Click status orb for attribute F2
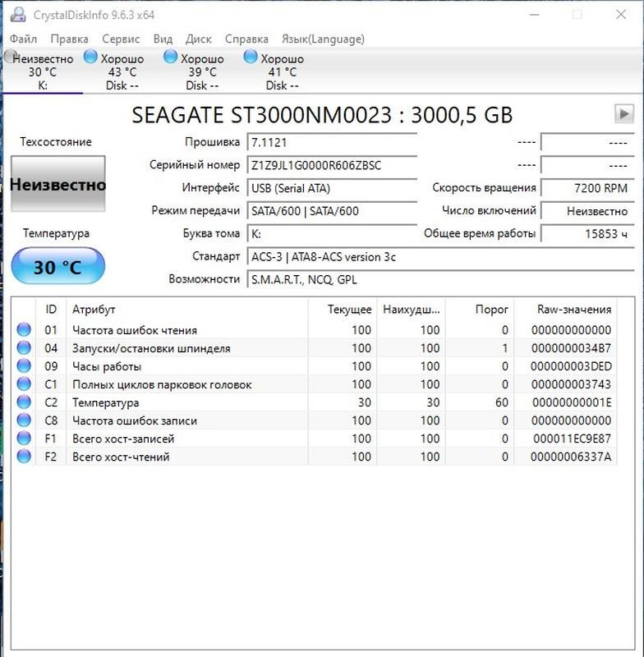Screen dimensions: 644x657 pyautogui.click(x=24, y=457)
